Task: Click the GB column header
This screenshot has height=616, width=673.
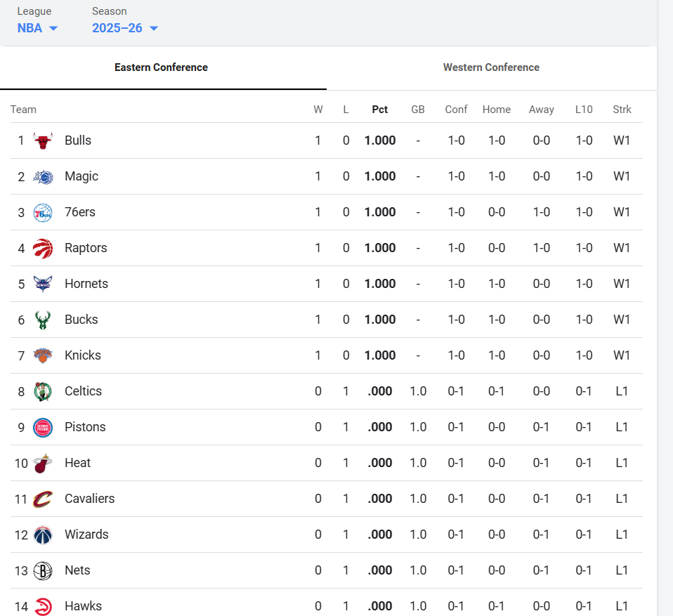Action: (418, 110)
